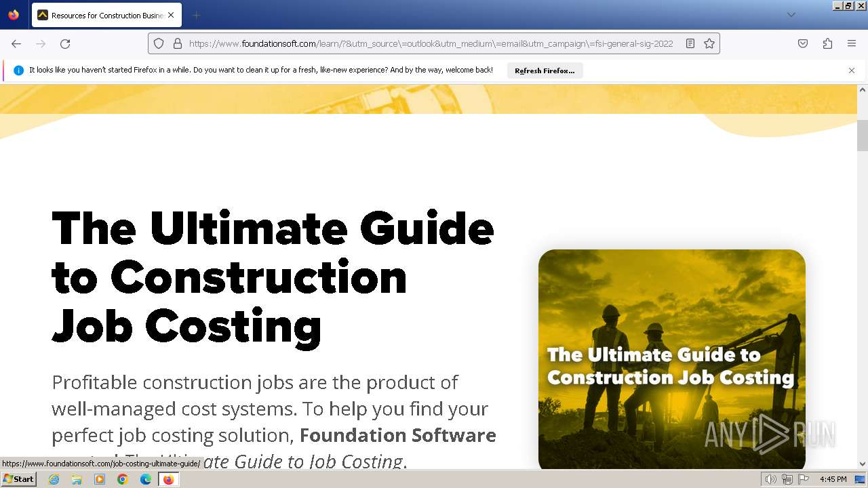Toggle reader view icon in address bar
The height and width of the screenshot is (488, 868).
click(690, 43)
